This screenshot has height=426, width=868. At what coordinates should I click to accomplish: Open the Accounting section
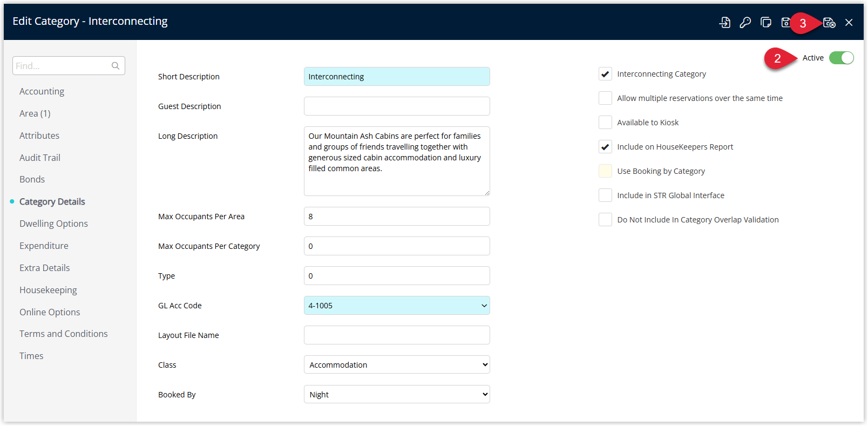tap(42, 91)
